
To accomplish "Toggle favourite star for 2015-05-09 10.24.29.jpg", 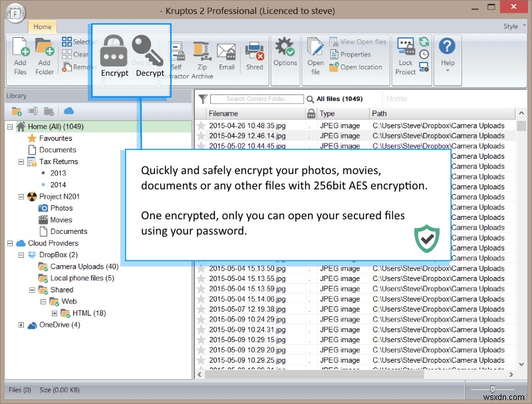I will [201, 320].
